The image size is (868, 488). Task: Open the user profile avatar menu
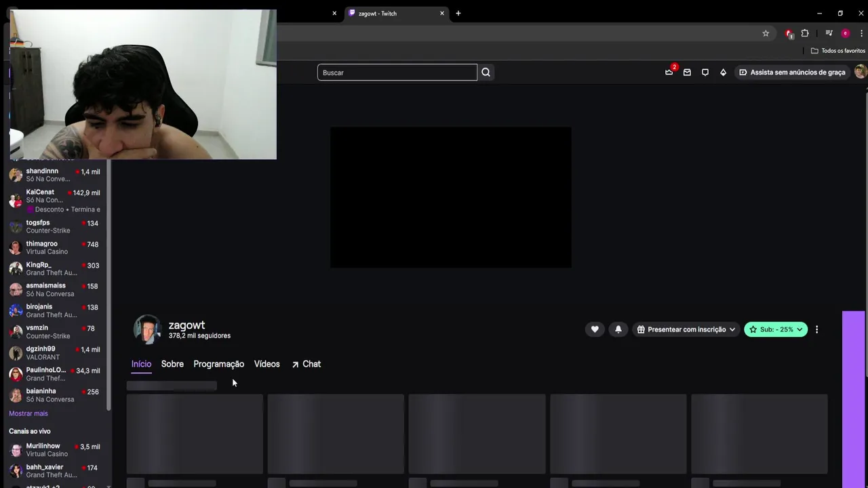(861, 73)
